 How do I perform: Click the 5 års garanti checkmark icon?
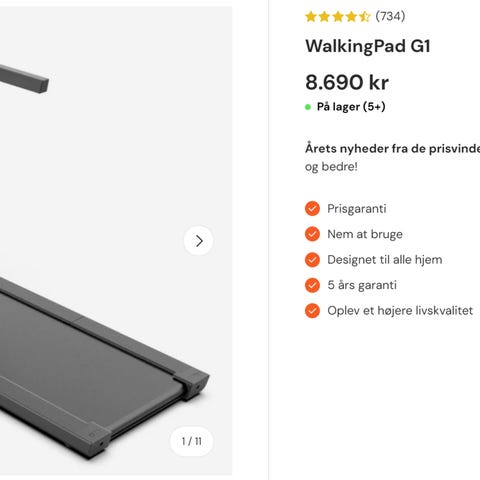312,285
